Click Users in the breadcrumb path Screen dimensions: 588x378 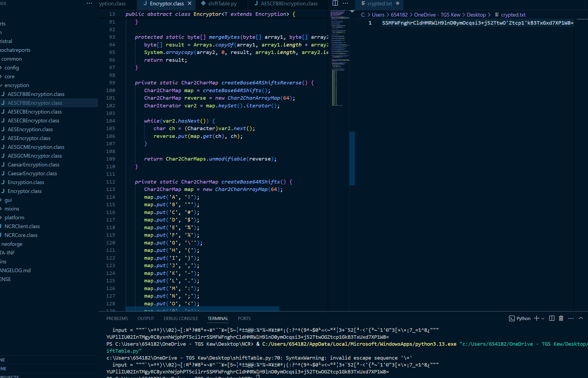(x=378, y=15)
